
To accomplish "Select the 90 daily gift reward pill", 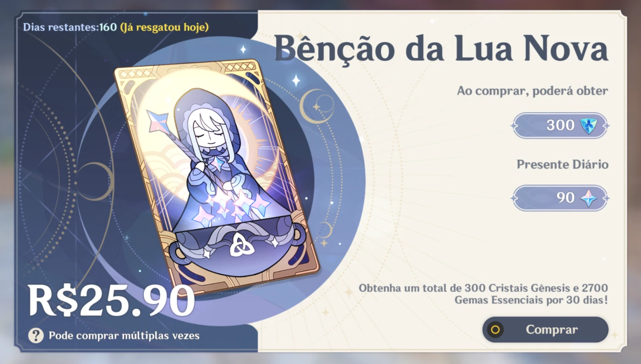I will coord(560,198).
